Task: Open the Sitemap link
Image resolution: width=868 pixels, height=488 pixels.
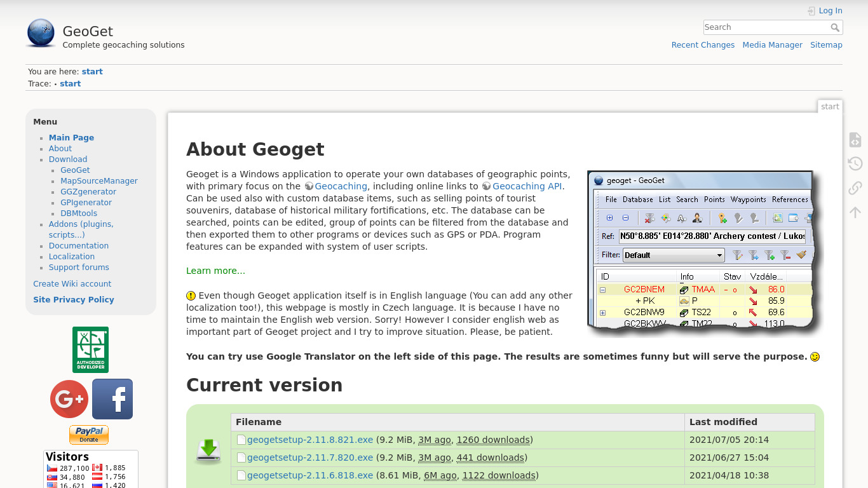Action: pos(826,45)
